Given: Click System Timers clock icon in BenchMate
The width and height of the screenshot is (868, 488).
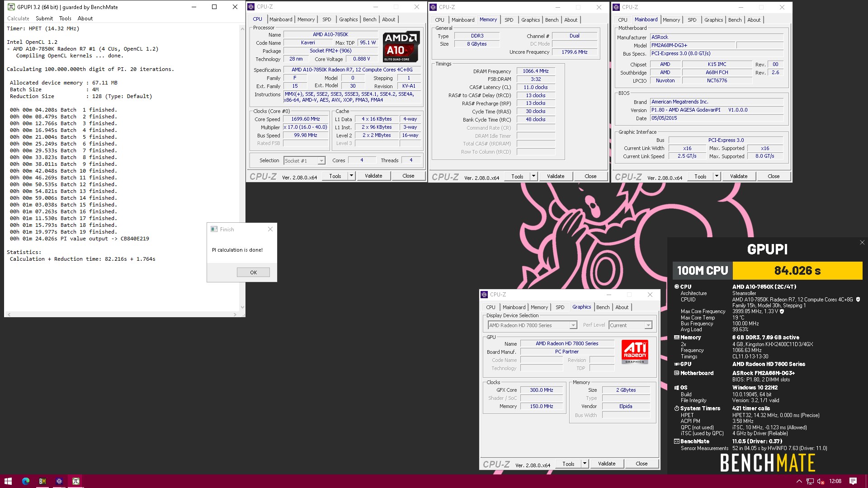Looking at the screenshot, I should click(677, 408).
